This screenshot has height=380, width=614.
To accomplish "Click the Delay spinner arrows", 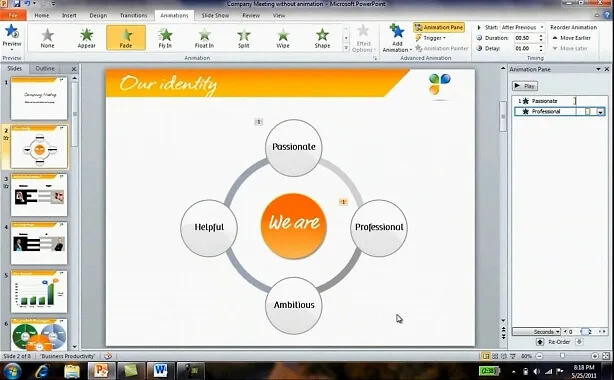I will click(x=541, y=49).
